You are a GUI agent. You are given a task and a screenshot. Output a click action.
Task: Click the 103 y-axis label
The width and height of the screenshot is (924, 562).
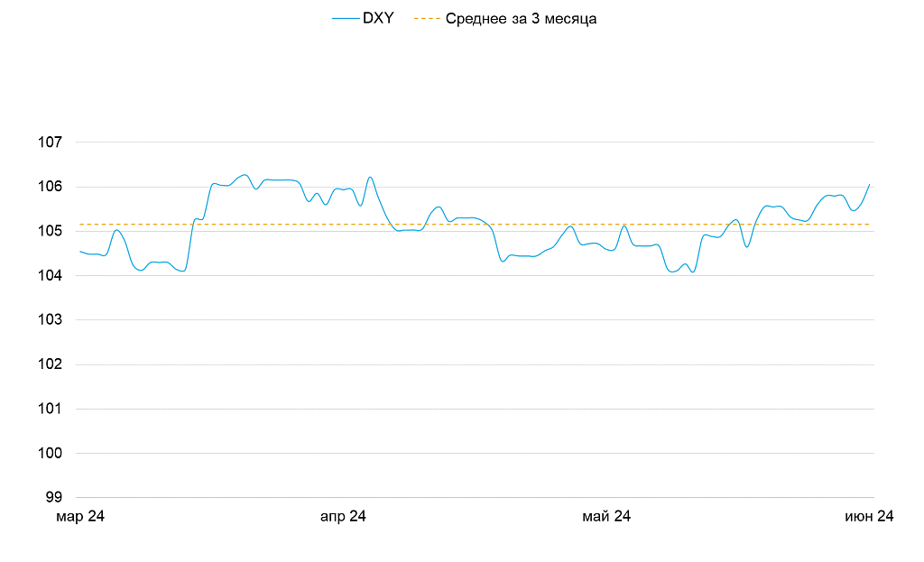(x=51, y=319)
